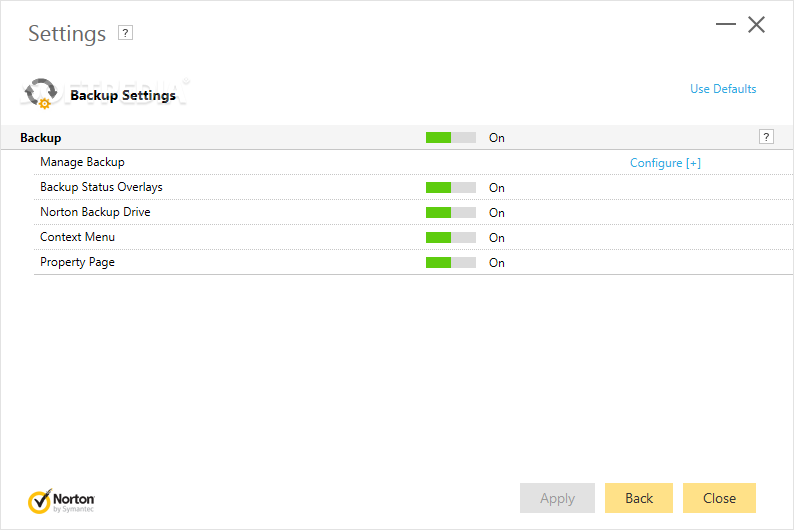The image size is (794, 530).
Task: Select the Manage Backup row label
Action: pos(82,162)
